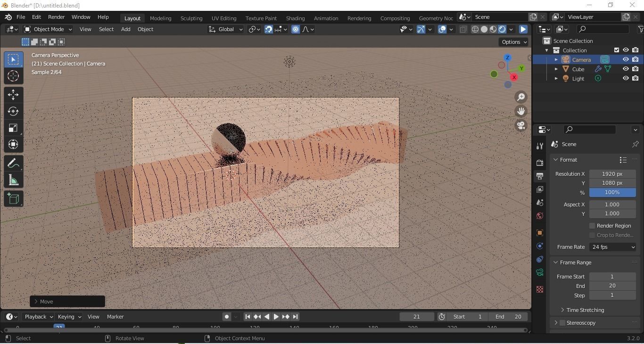Viewport: 644px width, 344px height.
Task: Open the Object Constraints properties tab
Action: 540,259
